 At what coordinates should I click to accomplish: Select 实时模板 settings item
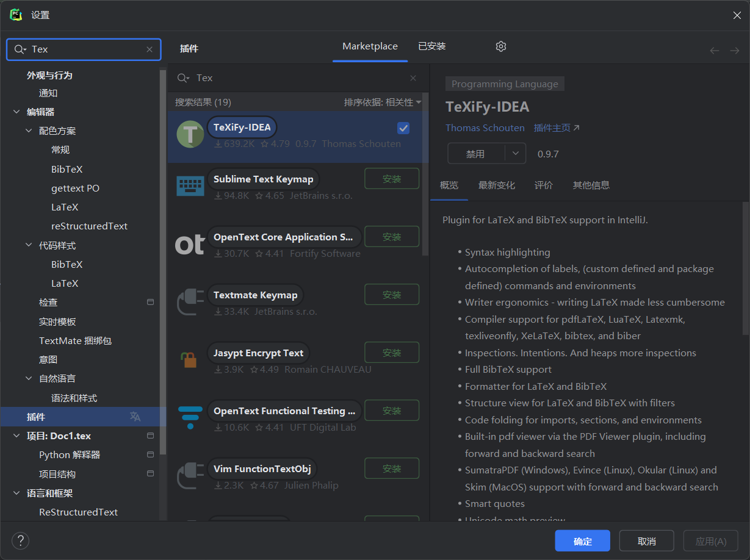[57, 321]
